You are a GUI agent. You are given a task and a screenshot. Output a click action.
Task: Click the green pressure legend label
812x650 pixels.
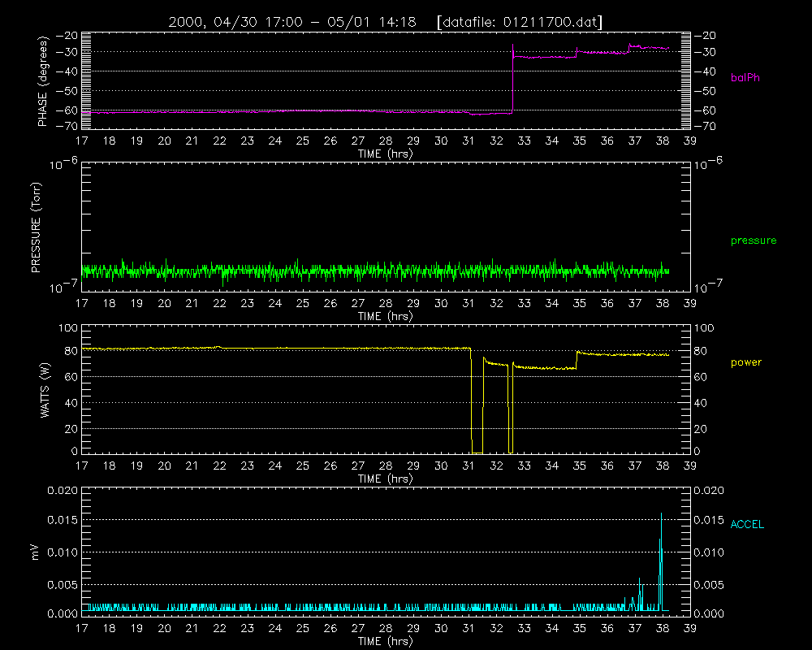754,240
